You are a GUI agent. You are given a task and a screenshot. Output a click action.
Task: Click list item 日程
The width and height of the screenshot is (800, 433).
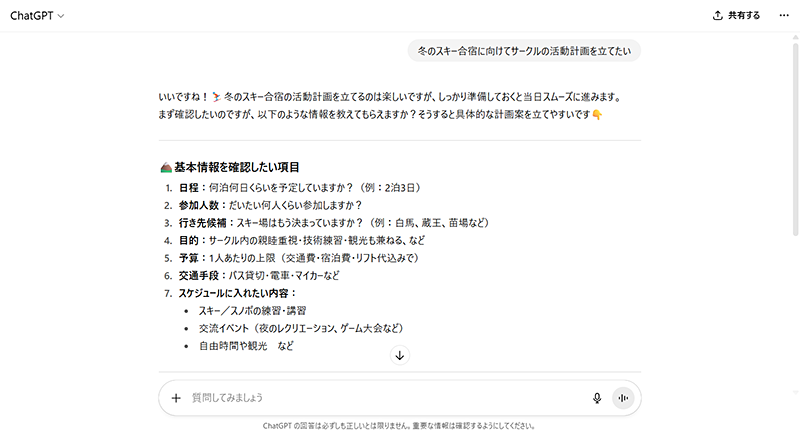299,188
